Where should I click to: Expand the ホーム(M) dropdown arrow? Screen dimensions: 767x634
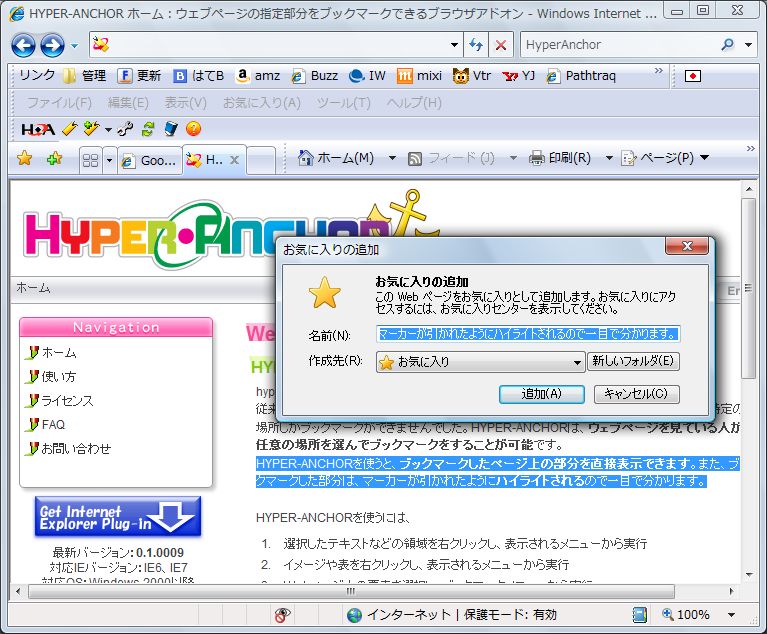pyautogui.click(x=392, y=158)
